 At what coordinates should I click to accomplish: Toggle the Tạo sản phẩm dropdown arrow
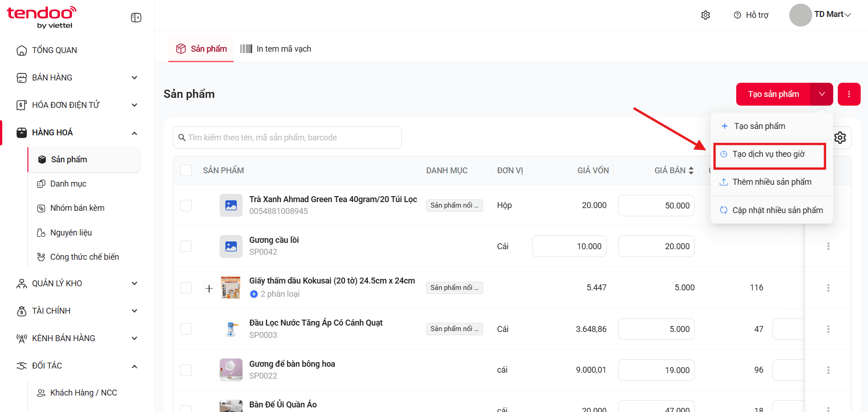tap(822, 94)
